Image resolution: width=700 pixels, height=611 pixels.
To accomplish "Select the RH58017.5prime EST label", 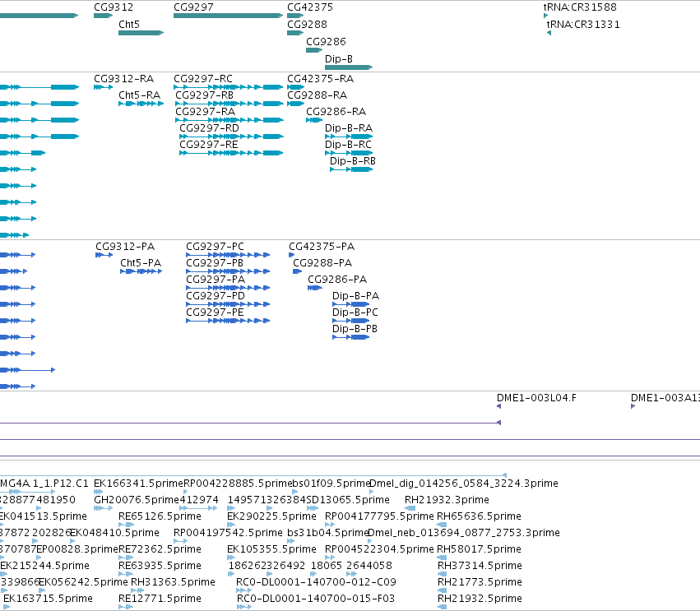I will [479, 549].
